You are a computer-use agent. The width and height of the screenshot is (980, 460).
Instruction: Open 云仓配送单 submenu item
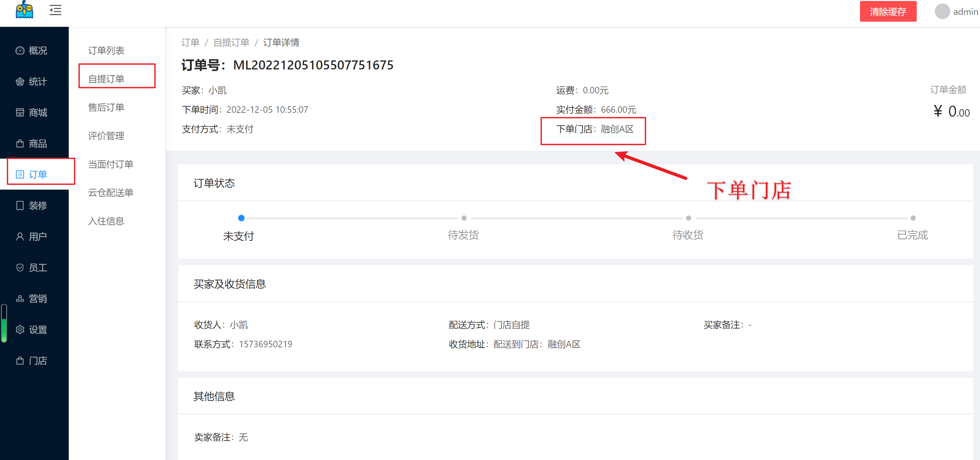111,193
